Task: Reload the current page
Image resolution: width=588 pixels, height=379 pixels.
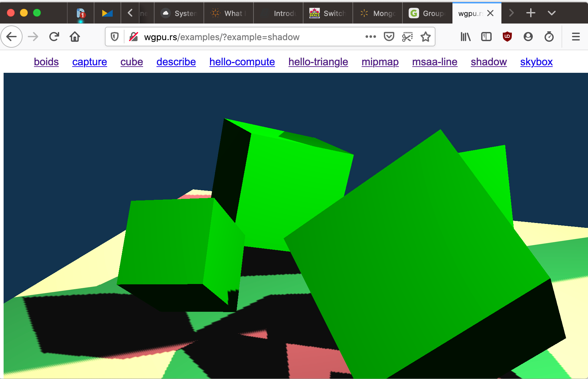Action: [54, 37]
